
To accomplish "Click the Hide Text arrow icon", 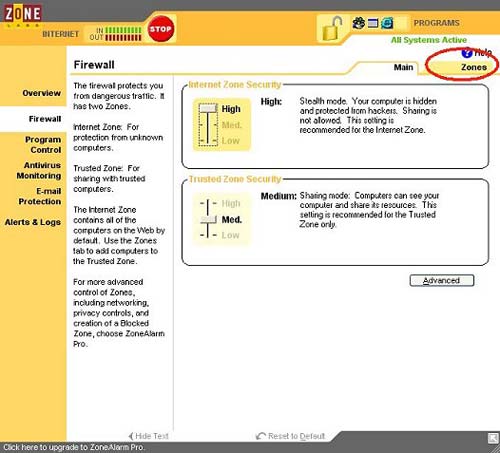I will [131, 436].
